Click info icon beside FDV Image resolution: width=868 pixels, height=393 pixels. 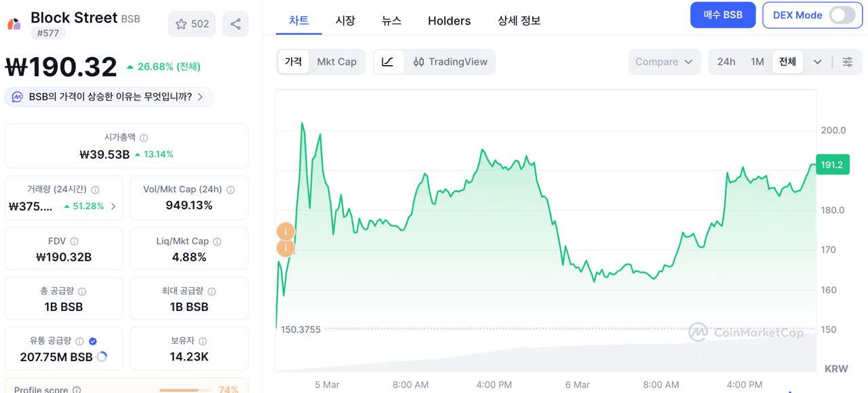click(75, 241)
